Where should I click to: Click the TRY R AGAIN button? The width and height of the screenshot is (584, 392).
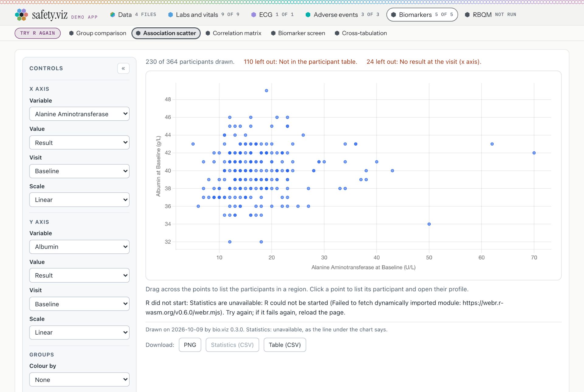coord(38,33)
